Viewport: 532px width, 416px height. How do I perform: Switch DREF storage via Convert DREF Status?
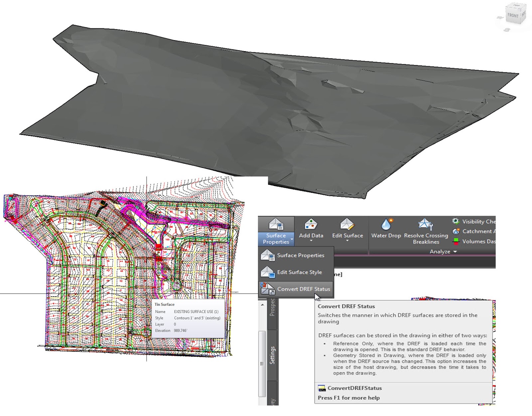click(x=304, y=289)
